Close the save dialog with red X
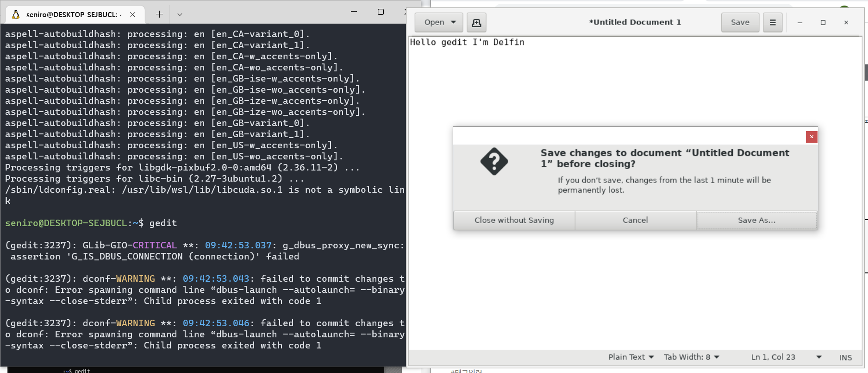Image resolution: width=868 pixels, height=373 pixels. pyautogui.click(x=812, y=137)
